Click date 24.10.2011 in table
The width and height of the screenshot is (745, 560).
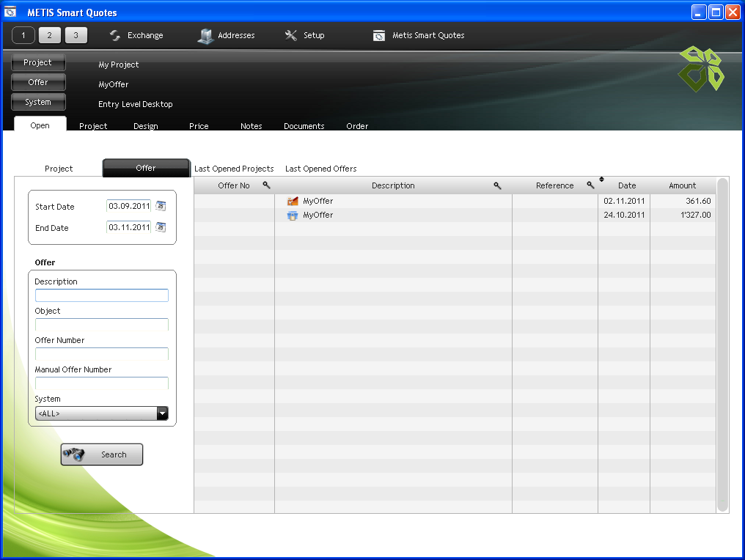point(624,215)
